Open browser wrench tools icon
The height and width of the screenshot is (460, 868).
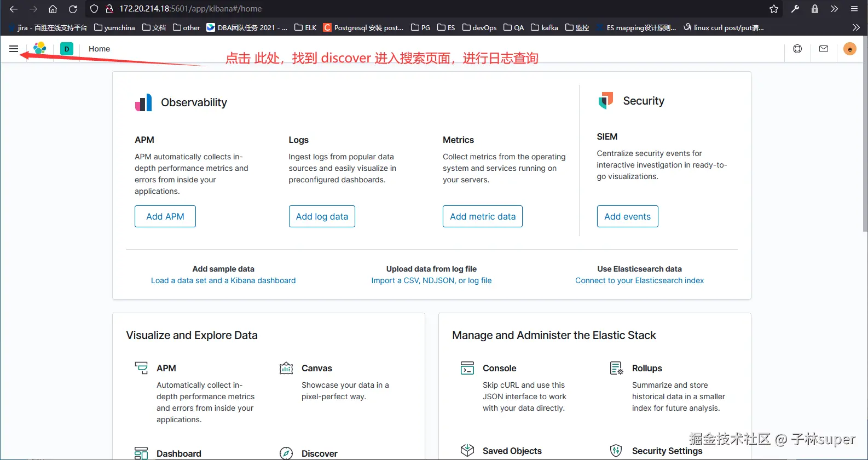(x=795, y=9)
